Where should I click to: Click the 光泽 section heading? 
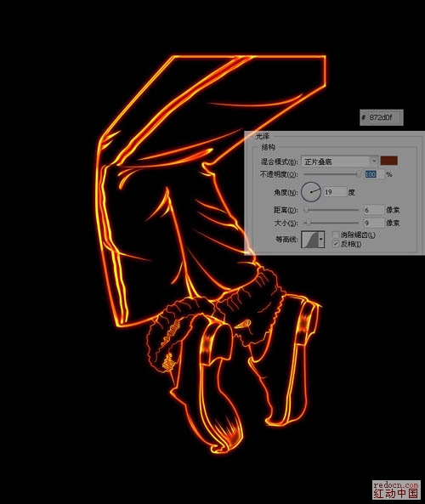coord(263,136)
